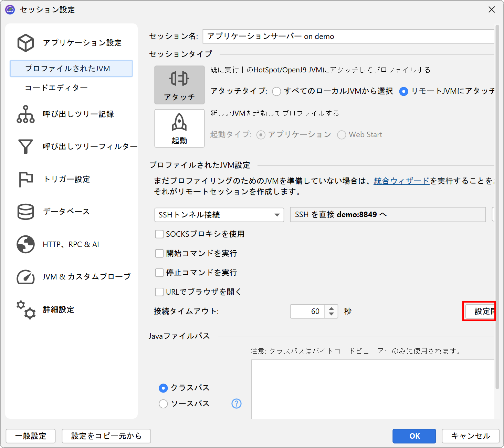
Task: Choose the source path radio button
Action: point(163,404)
